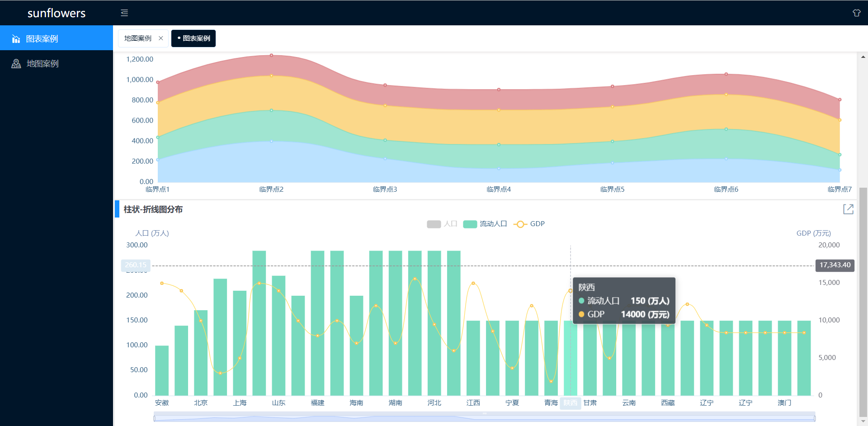
Task: Click the 临界点4 axis label
Action: click(499, 189)
